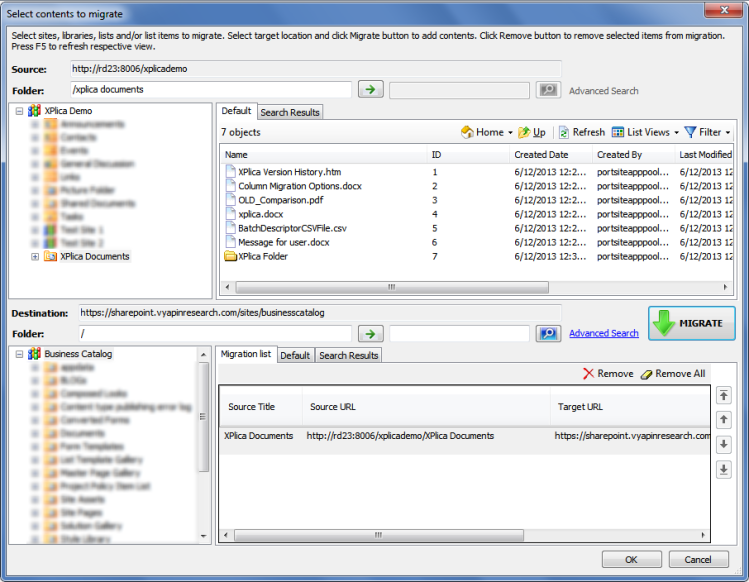This screenshot has height=582, width=749.
Task: Move migration item up one position
Action: (724, 420)
